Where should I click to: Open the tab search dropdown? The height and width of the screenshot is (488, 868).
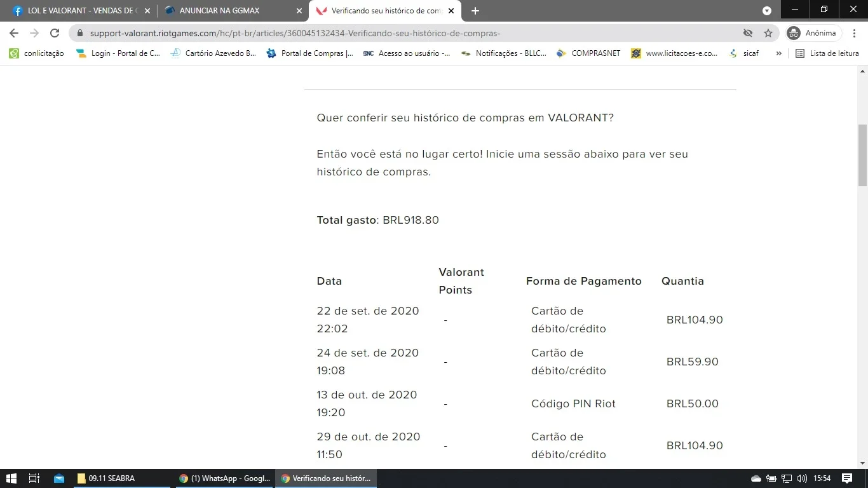click(767, 11)
